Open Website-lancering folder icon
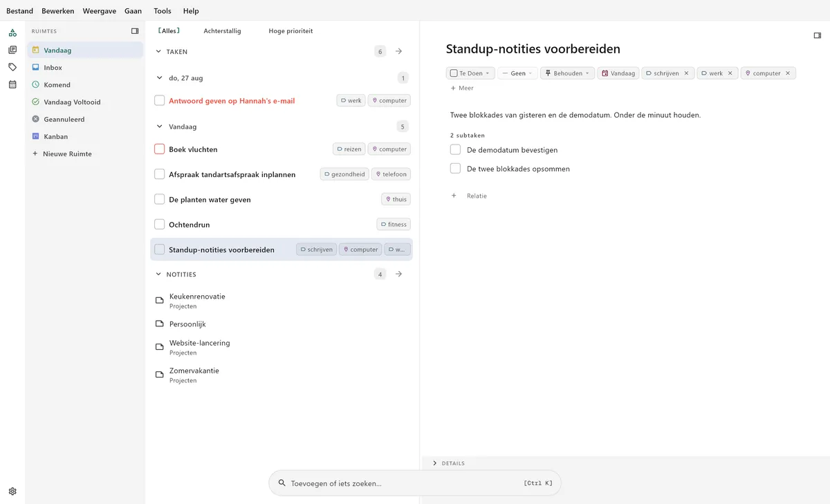This screenshot has width=830, height=504. 160,347
